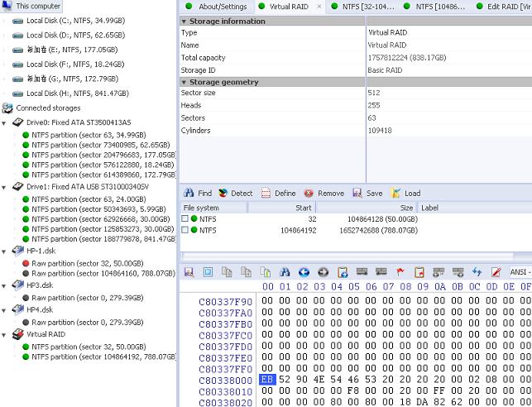532x407 pixels.
Task: Click the go-to-position clipboard icon with blue arrow
Action: 343,271
